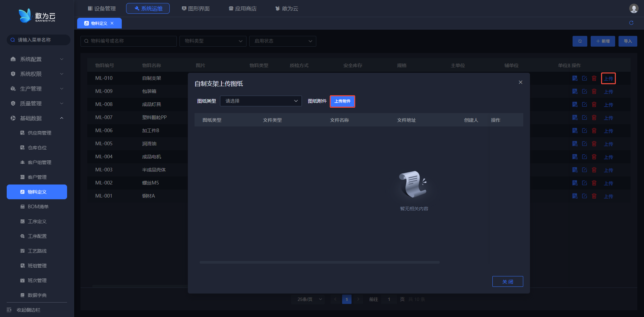
Task: Open BOM清单 in the sidebar
Action: pyautogui.click(x=37, y=207)
